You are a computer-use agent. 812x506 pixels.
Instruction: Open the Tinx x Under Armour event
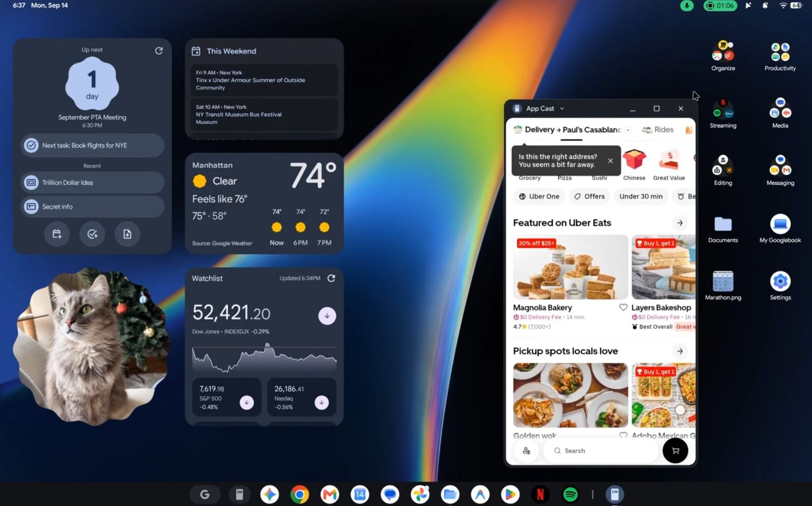(x=264, y=80)
